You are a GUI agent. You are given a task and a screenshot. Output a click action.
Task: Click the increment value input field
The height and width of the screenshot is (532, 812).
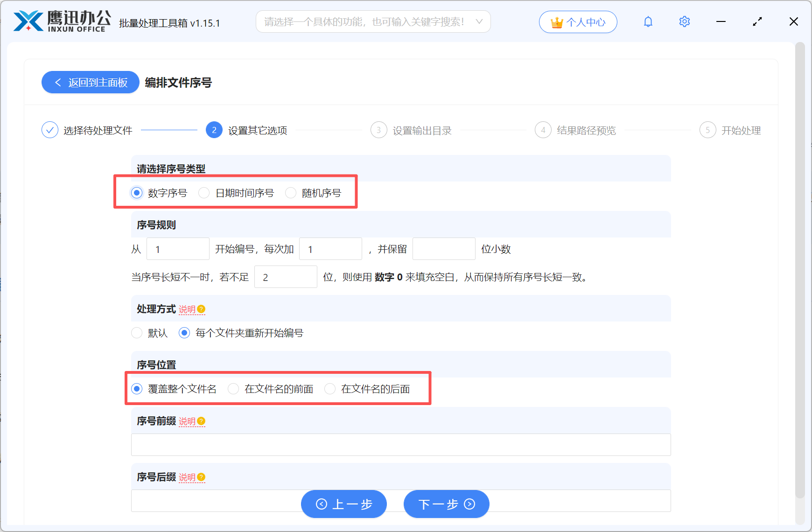[x=330, y=249]
